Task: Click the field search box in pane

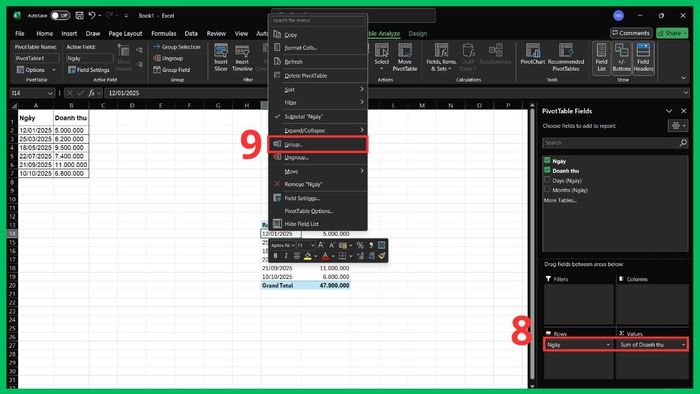Action: click(x=610, y=143)
